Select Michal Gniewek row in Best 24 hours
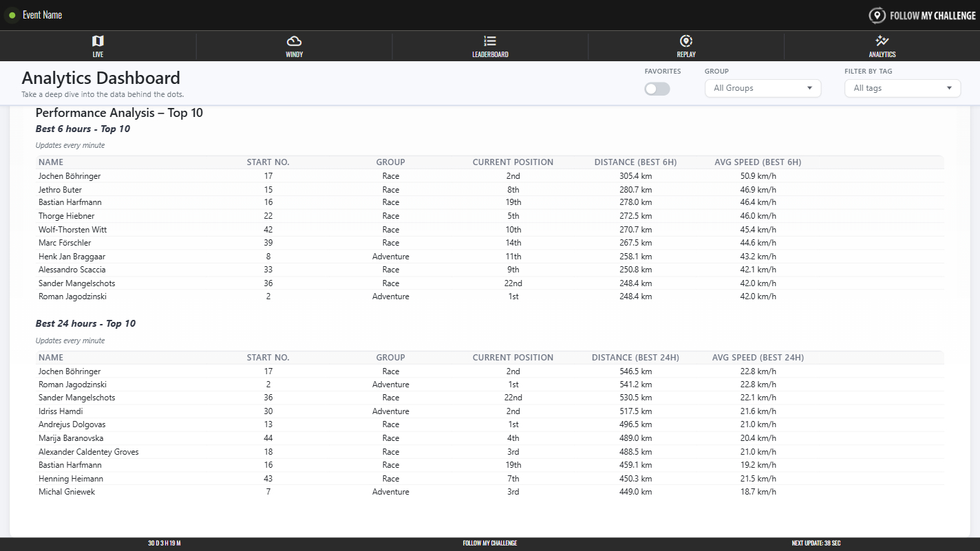The image size is (980, 551). pyautogui.click(x=66, y=492)
